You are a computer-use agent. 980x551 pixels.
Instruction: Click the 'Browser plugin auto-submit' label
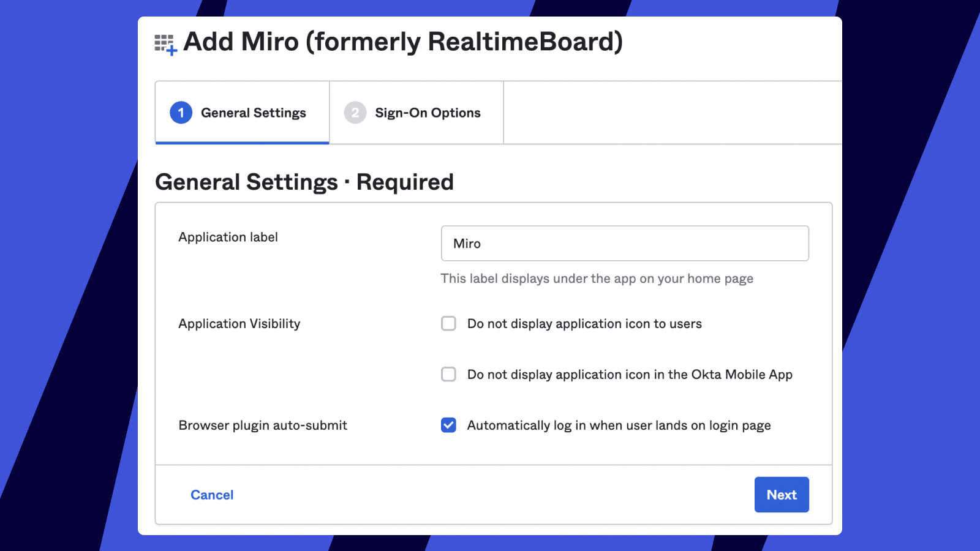(263, 425)
